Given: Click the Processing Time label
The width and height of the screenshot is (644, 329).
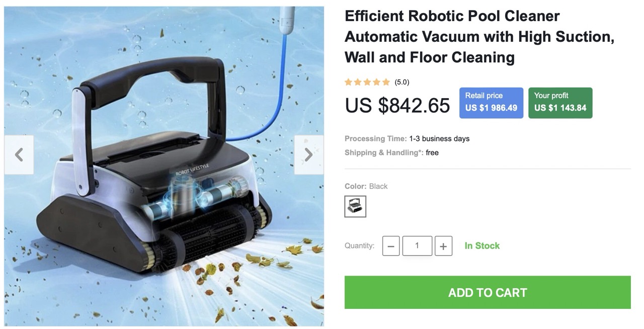Looking at the screenshot, I should 376,138.
